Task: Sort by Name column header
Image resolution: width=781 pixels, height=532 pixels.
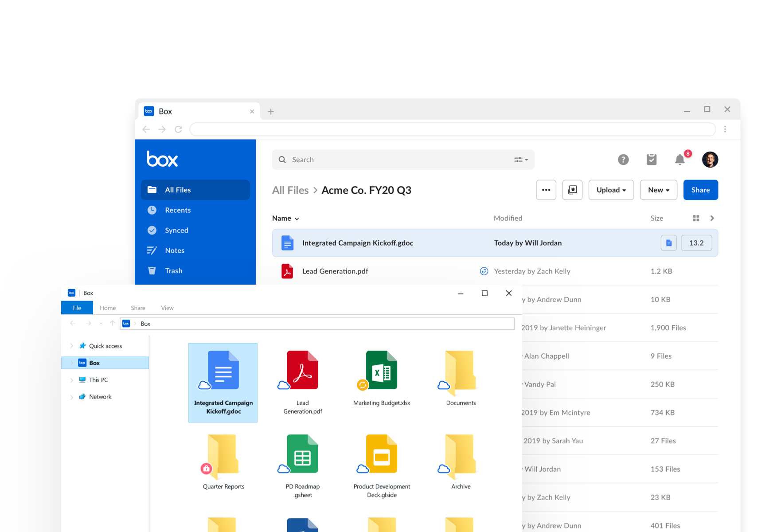Action: click(x=285, y=218)
